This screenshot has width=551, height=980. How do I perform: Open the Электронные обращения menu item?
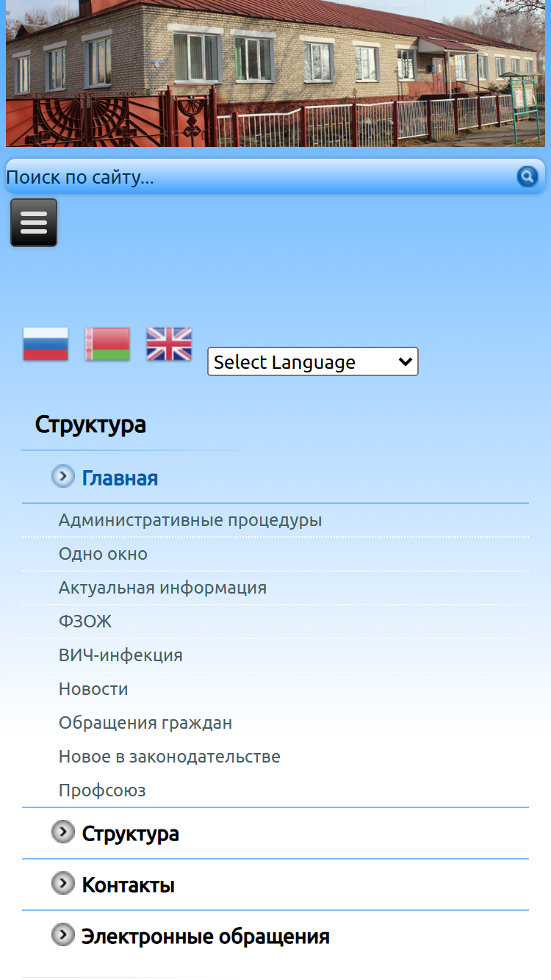pos(206,937)
